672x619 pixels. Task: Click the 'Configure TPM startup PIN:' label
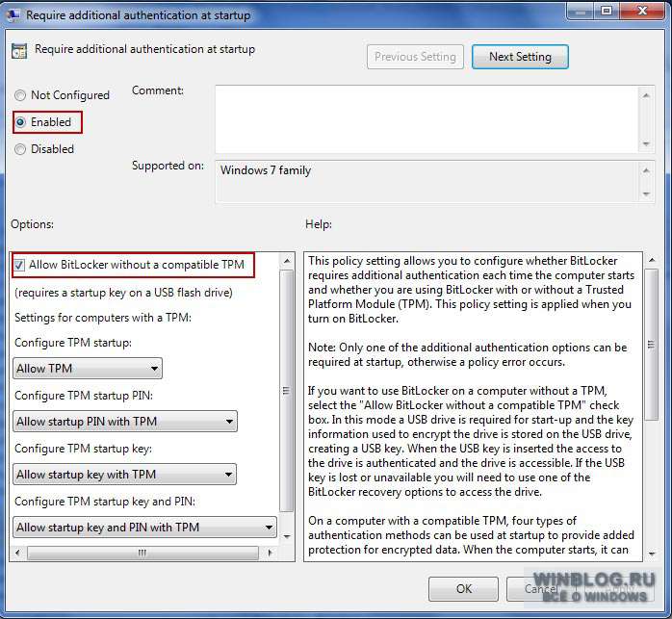84,396
